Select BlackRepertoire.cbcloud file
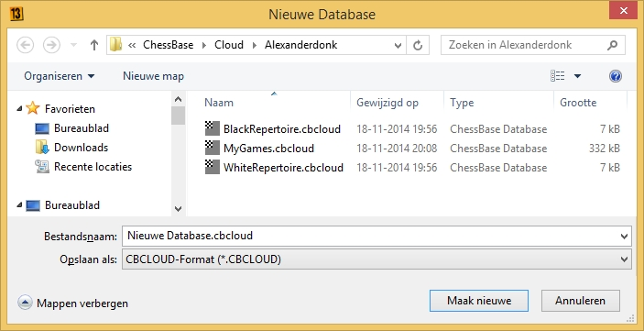The width and height of the screenshot is (644, 331). (x=282, y=129)
